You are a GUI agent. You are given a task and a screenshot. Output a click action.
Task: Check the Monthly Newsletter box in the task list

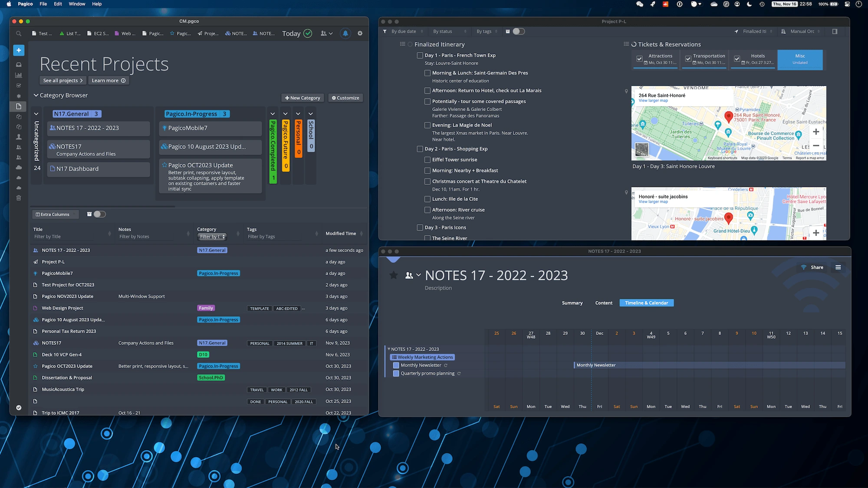396,365
